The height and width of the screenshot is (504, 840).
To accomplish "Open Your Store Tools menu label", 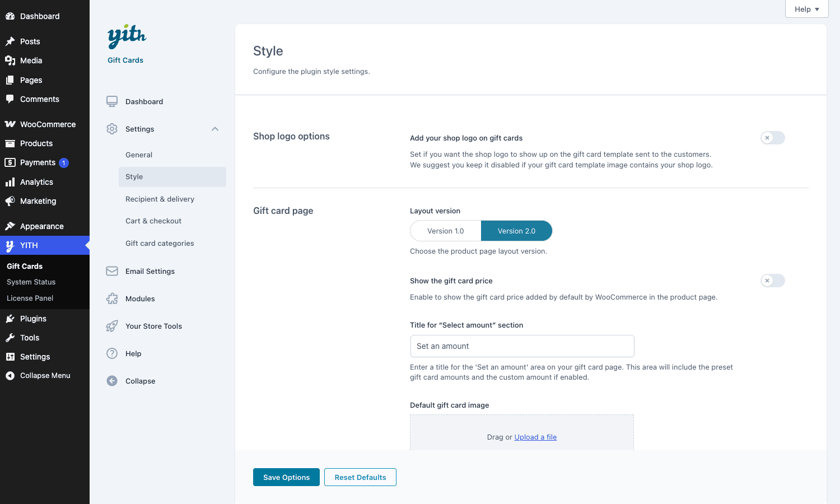I will coord(153,326).
